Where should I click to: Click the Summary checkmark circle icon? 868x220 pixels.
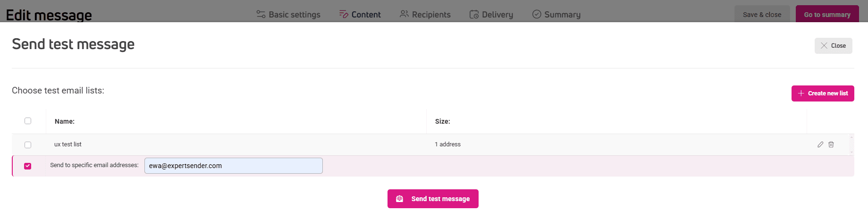point(537,14)
